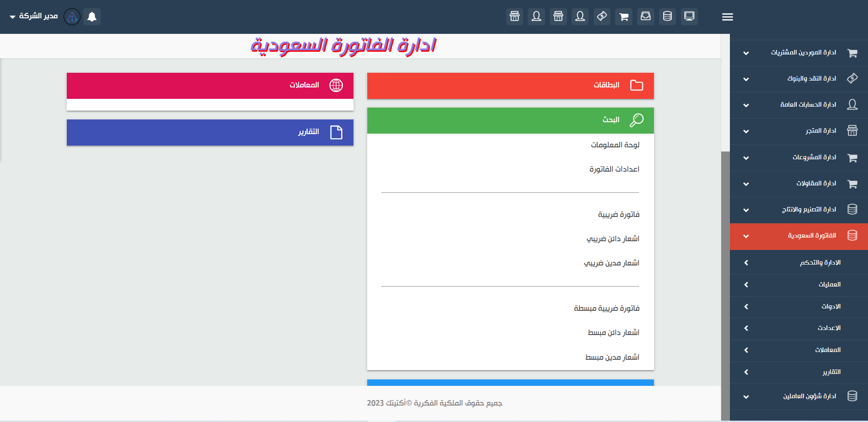Click the document icon on the التقارير card
The height and width of the screenshot is (422, 868).
[x=336, y=132]
